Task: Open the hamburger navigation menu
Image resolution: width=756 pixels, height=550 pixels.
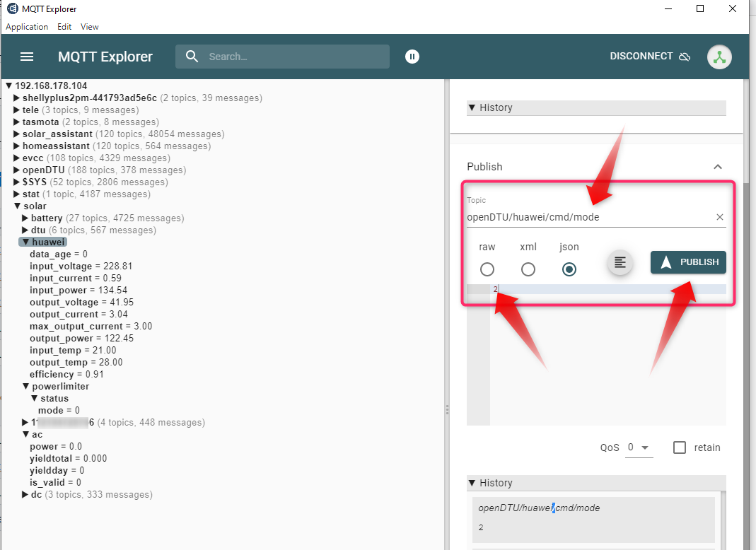Action: (x=27, y=57)
